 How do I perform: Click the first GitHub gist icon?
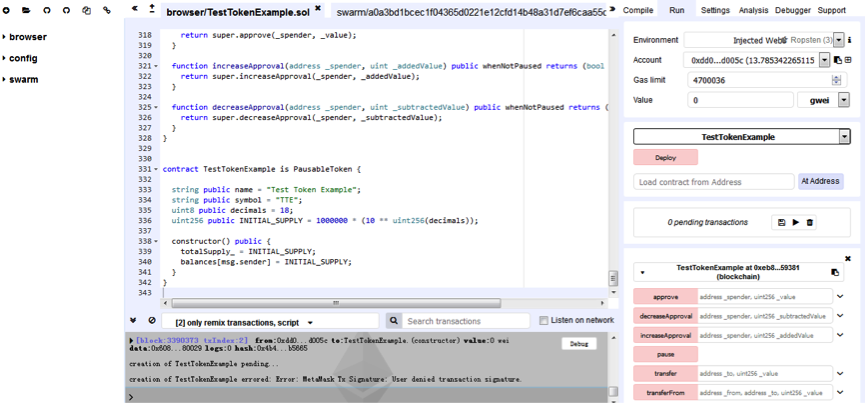pos(46,10)
